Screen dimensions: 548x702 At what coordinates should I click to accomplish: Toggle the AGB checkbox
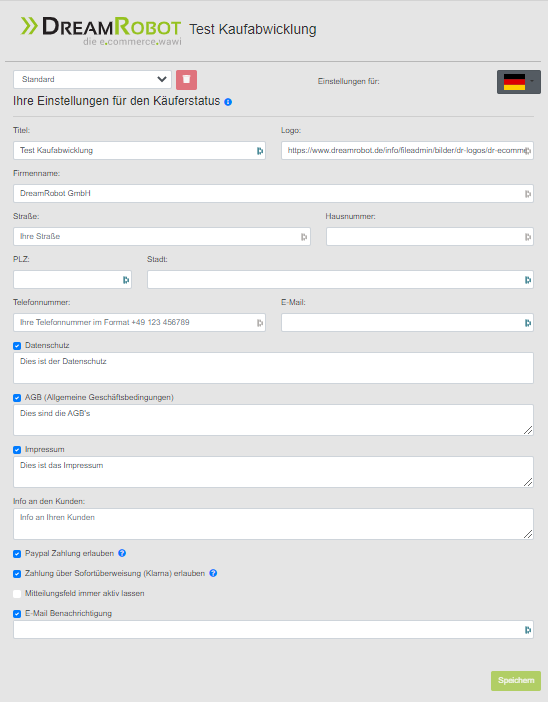coord(17,398)
